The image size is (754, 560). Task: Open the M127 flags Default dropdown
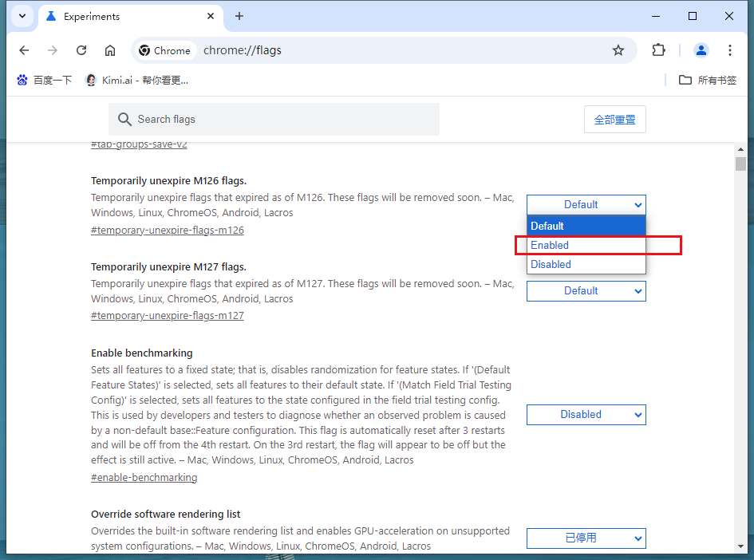(x=586, y=291)
